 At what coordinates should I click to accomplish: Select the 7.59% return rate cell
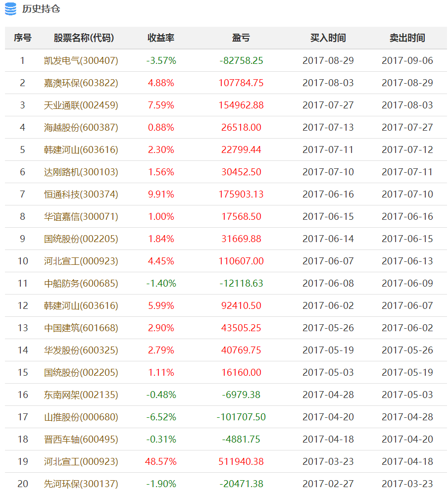[161, 105]
